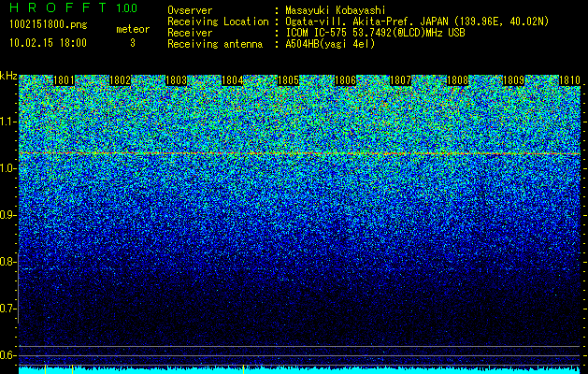Click the 0.6 frequency axis label
Image resolution: width=588 pixels, height=374 pixels.
click(7, 355)
